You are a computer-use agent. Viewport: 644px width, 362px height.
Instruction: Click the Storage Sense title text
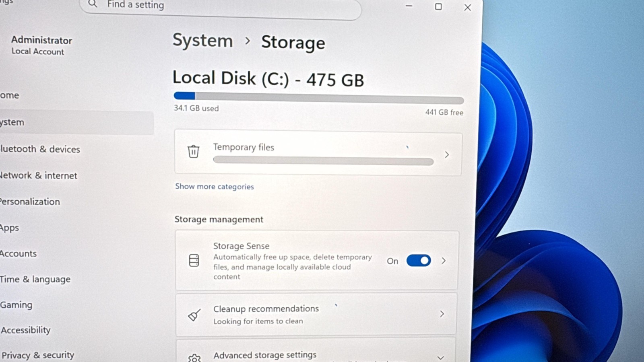click(x=241, y=246)
